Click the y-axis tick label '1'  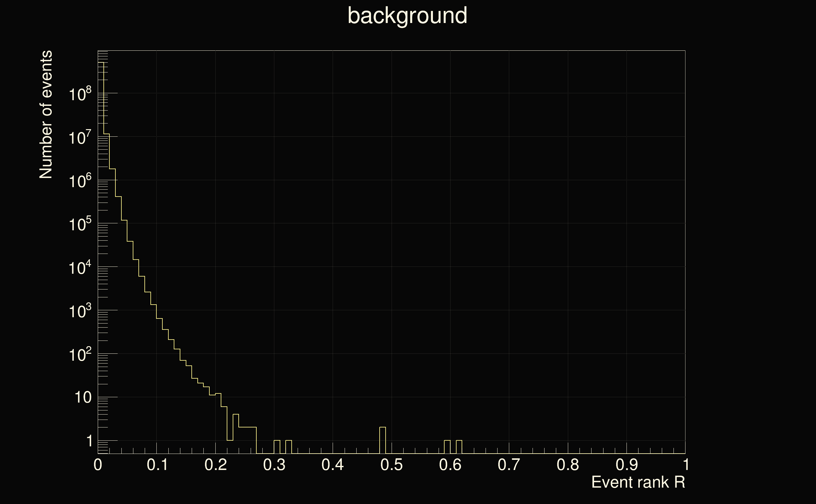(x=89, y=441)
